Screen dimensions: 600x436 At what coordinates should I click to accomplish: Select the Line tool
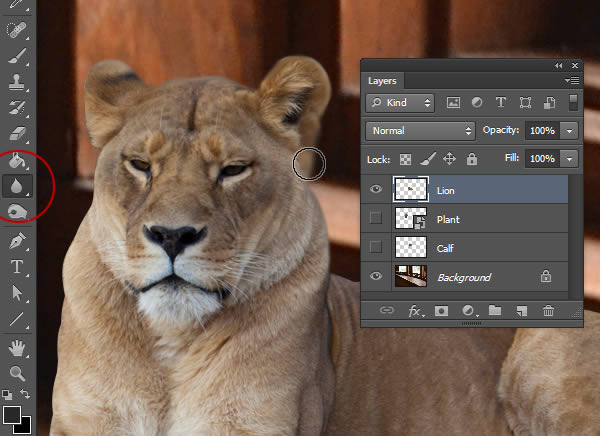click(x=16, y=319)
